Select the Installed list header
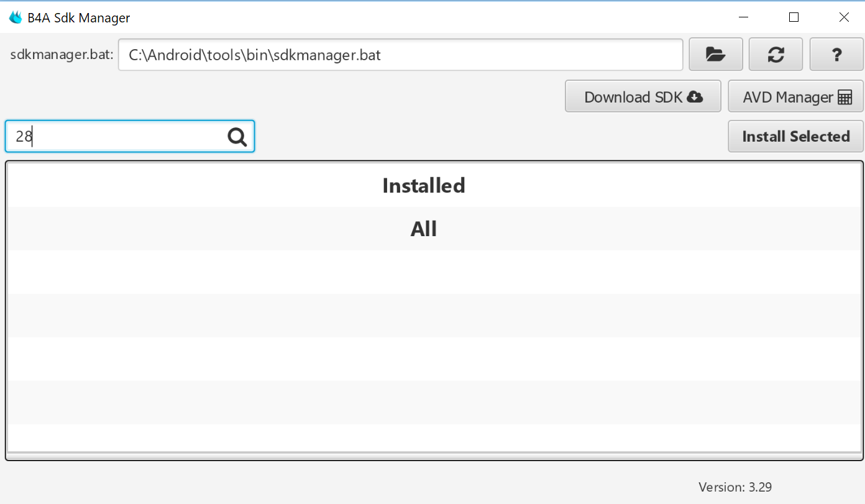Screen dimensions: 865x504 [424, 185]
